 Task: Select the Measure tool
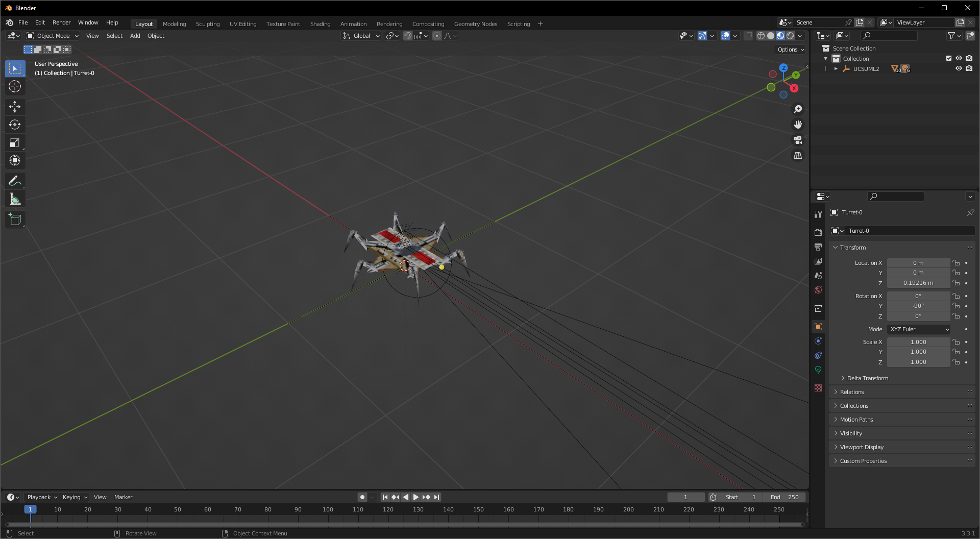tap(15, 200)
